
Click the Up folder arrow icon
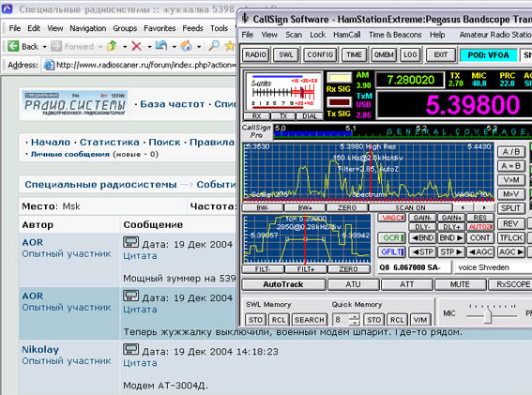[x=112, y=45]
